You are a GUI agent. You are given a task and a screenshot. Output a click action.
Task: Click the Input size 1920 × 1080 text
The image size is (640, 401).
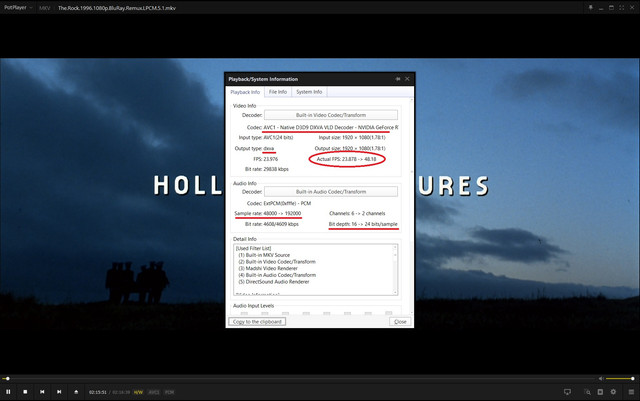point(352,138)
